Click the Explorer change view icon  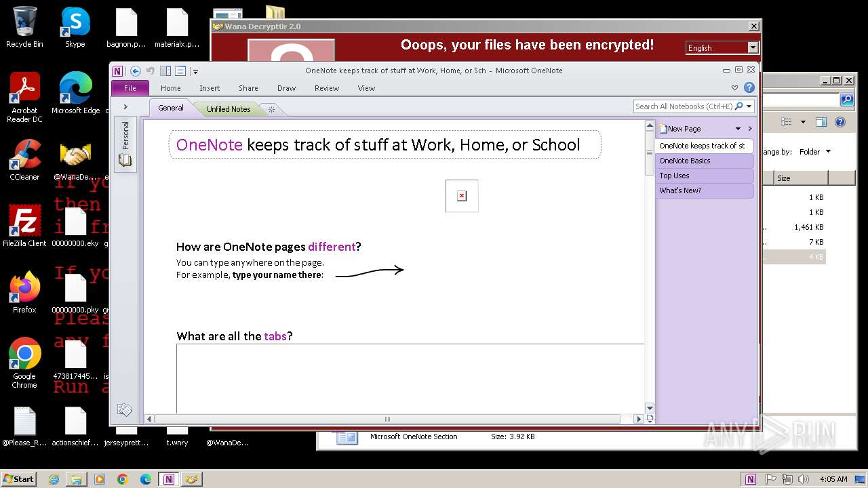point(787,122)
